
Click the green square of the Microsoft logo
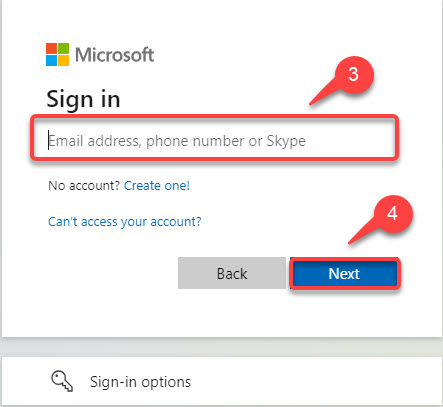pyautogui.click(x=64, y=48)
